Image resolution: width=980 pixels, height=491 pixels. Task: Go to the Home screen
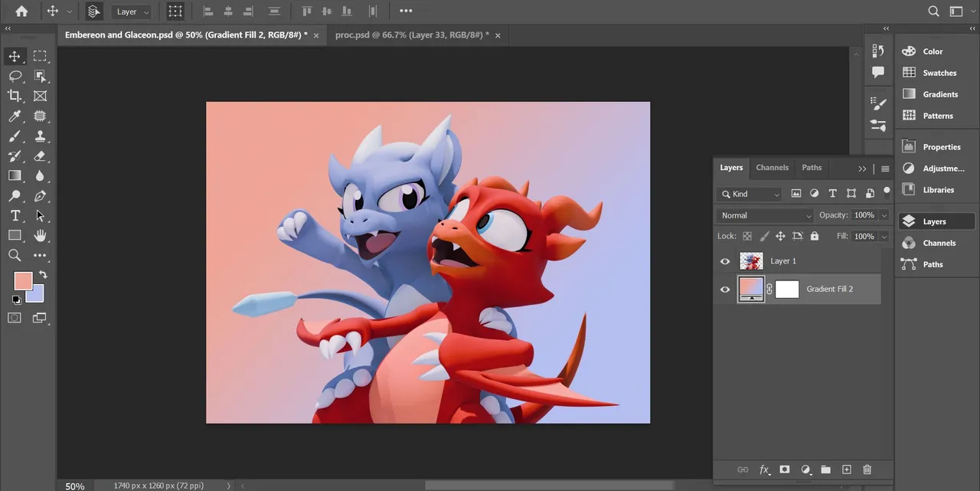tap(21, 11)
